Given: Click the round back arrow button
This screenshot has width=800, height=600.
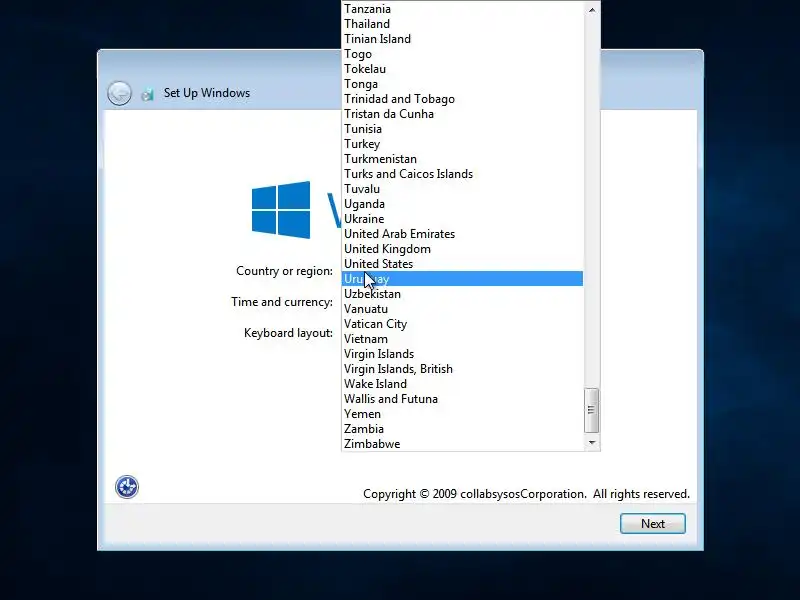Looking at the screenshot, I should coord(119,93).
